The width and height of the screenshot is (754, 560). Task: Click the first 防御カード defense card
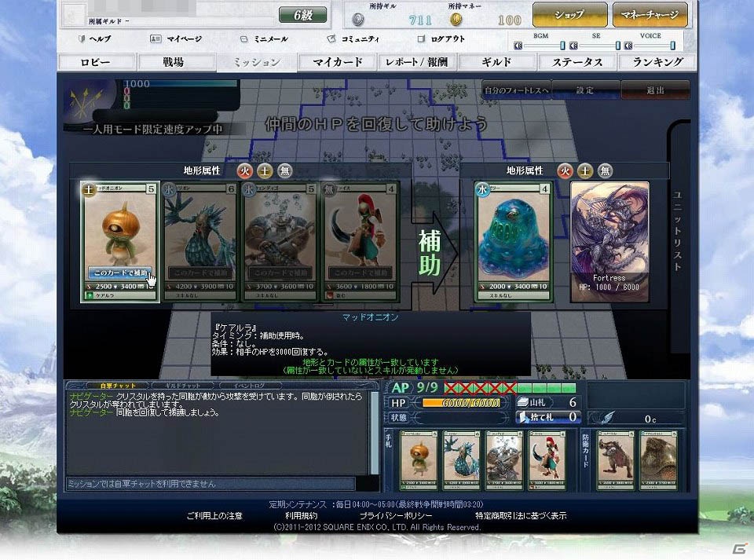(615, 460)
